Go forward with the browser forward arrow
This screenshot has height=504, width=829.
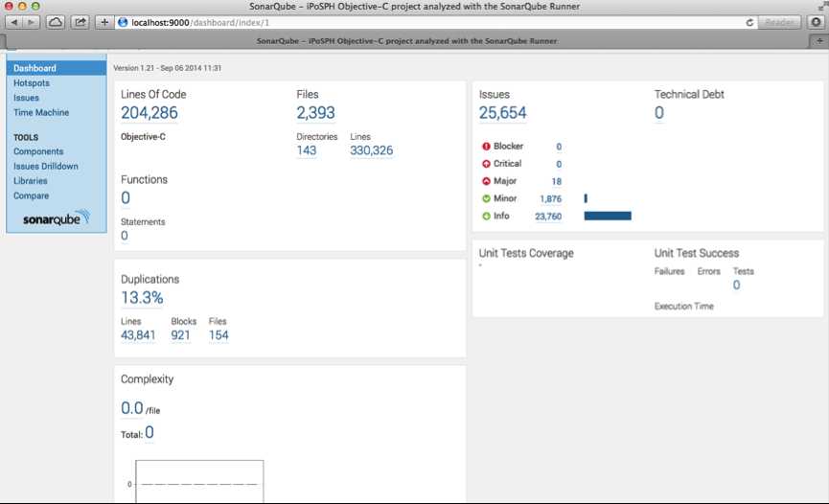coord(32,22)
